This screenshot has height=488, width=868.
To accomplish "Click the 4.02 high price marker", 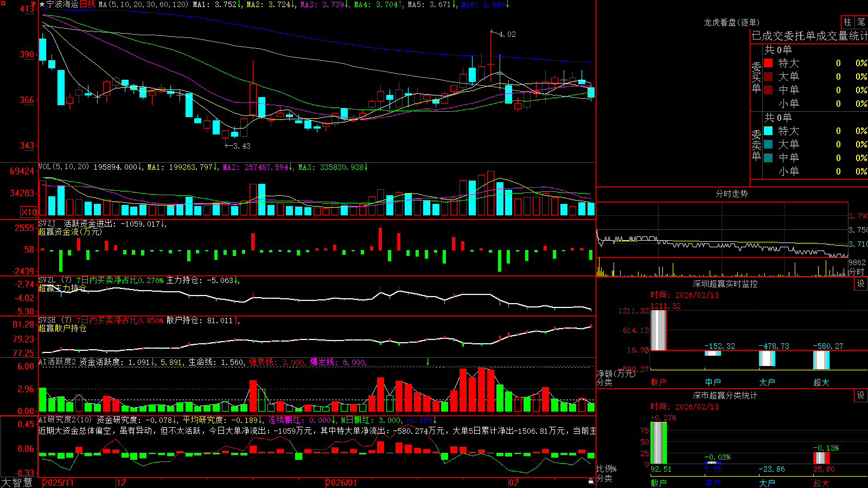I will (x=507, y=34).
